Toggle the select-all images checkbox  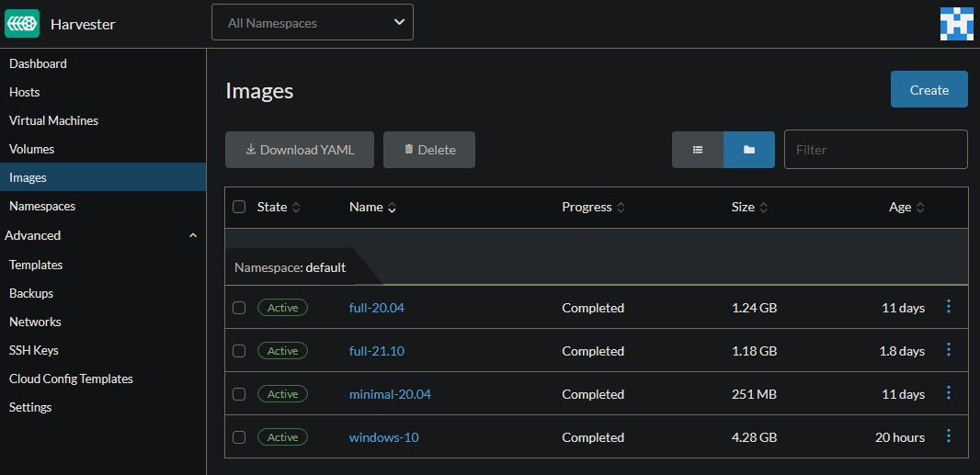[239, 207]
